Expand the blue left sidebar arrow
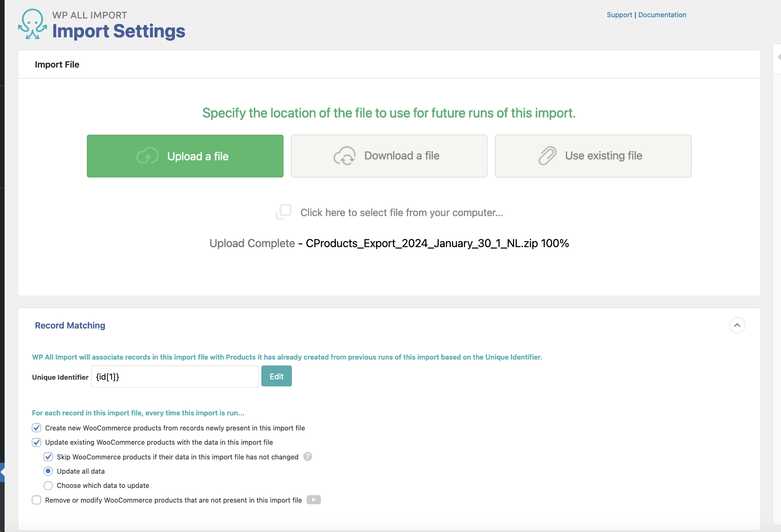 tap(2, 472)
